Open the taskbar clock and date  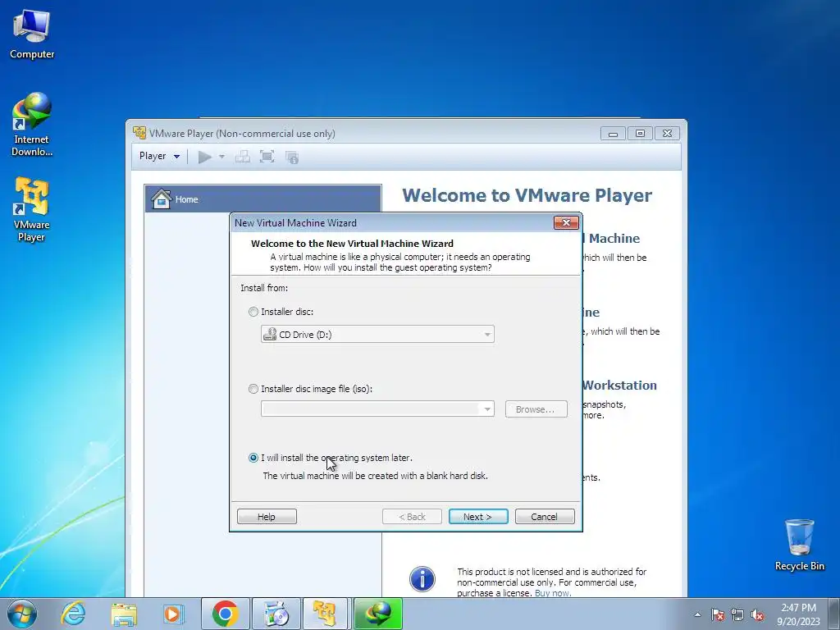798,614
